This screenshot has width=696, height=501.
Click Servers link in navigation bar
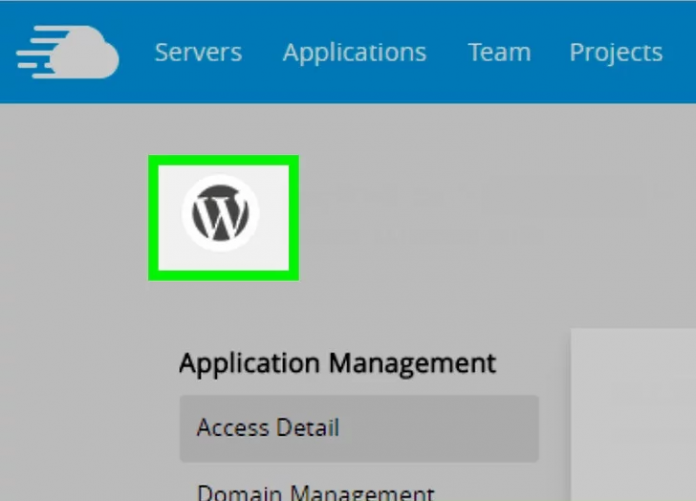coord(198,52)
